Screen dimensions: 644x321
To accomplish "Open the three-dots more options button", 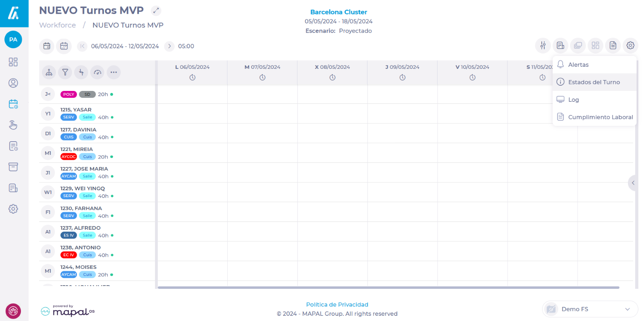I will [x=114, y=72].
